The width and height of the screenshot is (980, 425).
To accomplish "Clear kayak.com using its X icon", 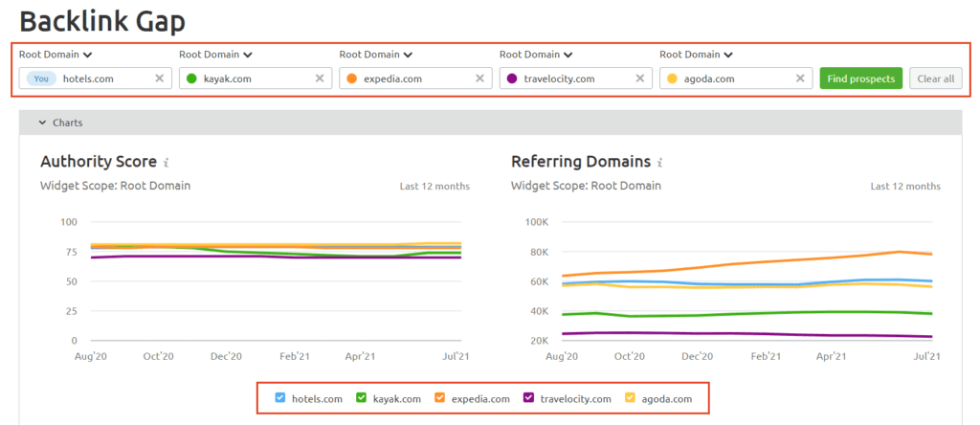I will [x=320, y=78].
